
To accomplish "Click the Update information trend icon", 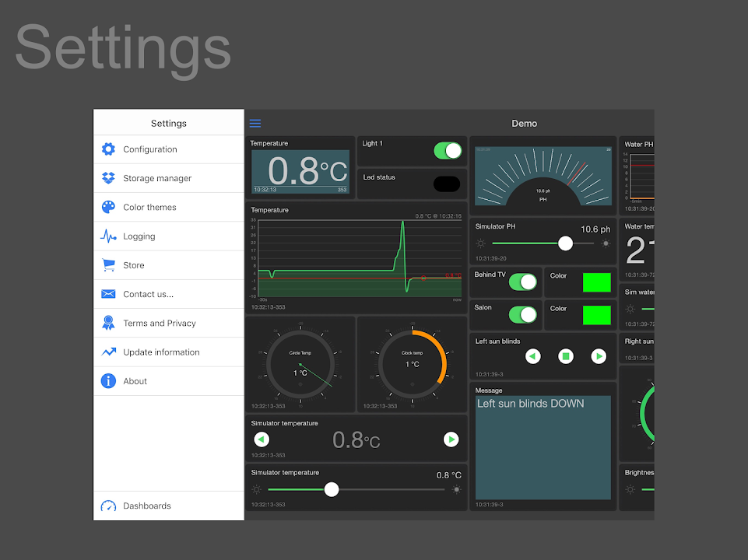I will point(108,352).
